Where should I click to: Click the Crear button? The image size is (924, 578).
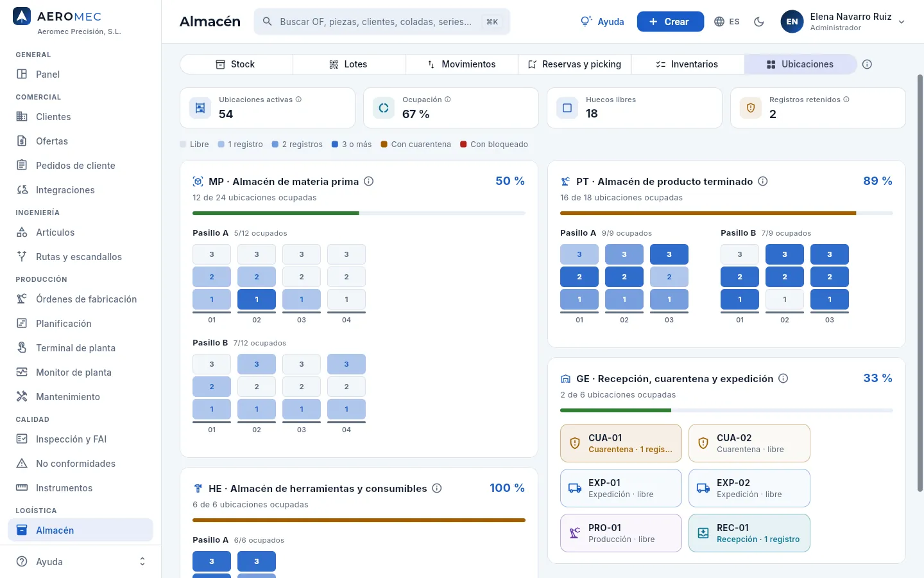point(671,22)
